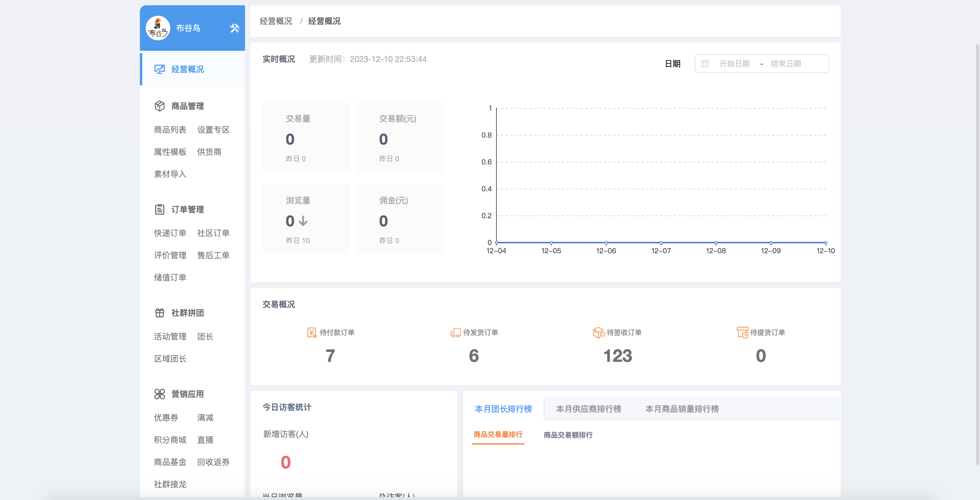Click the 结束日期 input field
Image resolution: width=980 pixels, height=500 pixels.
coord(786,64)
